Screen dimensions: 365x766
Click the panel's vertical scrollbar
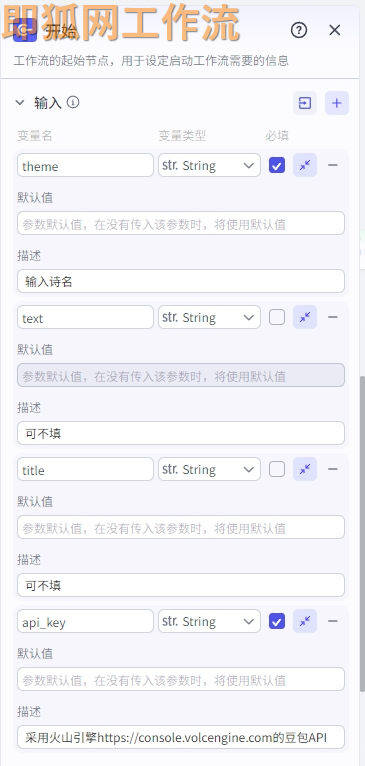tap(362, 533)
